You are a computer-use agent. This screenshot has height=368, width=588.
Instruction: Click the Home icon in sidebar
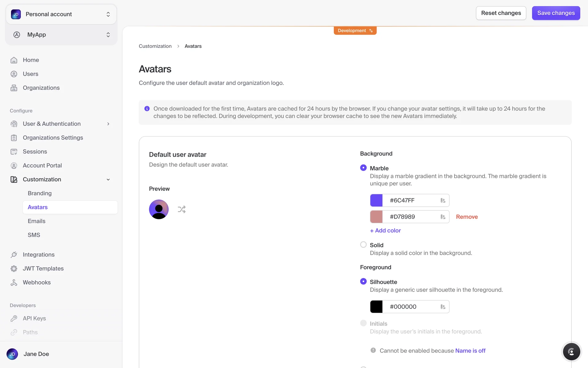(x=14, y=60)
